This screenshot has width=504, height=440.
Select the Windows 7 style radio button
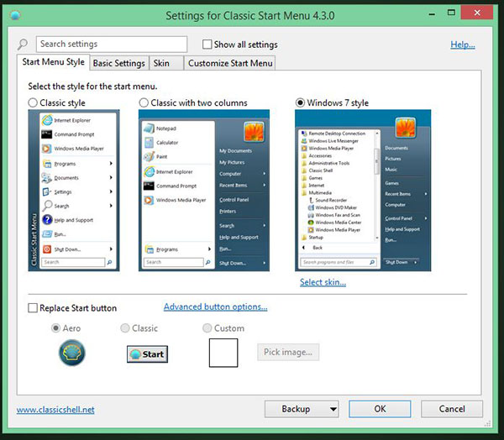coord(300,102)
